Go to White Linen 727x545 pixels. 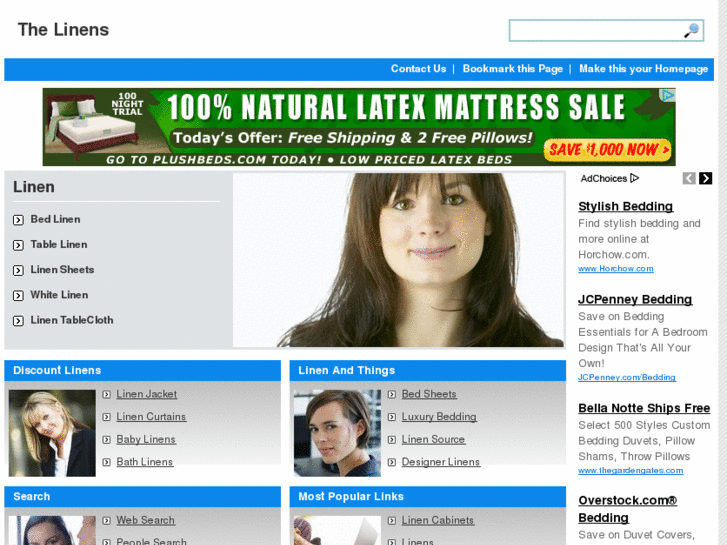coord(59,295)
